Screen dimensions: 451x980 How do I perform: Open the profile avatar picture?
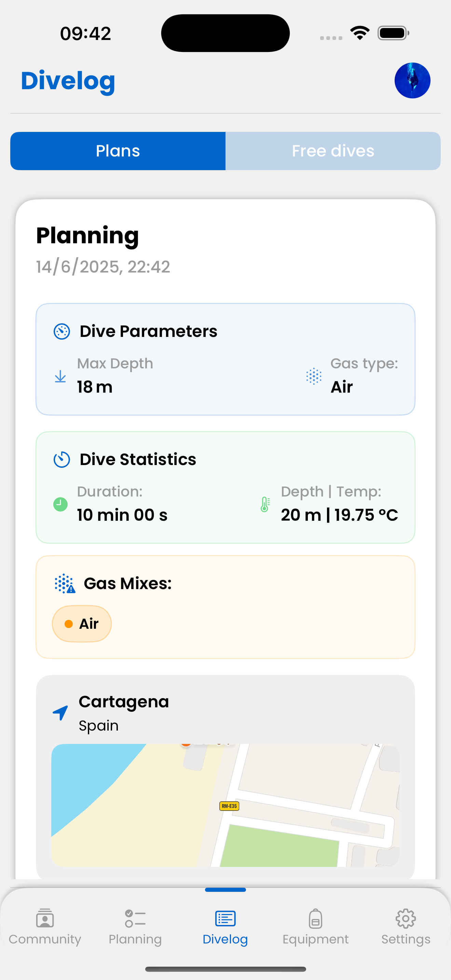412,81
